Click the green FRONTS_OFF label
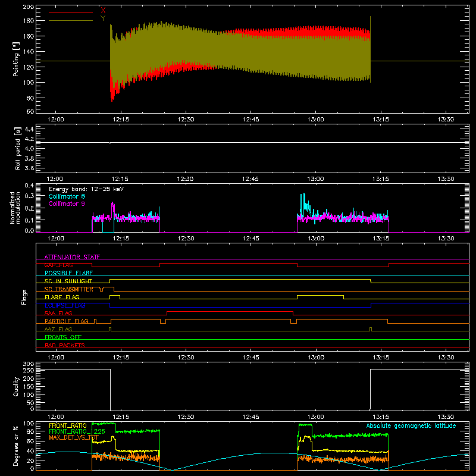 (63, 337)
